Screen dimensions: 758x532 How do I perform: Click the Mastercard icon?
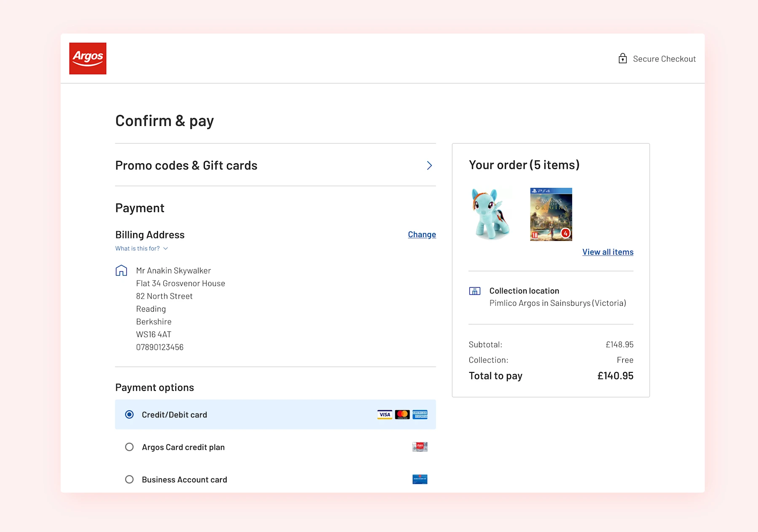(x=402, y=414)
